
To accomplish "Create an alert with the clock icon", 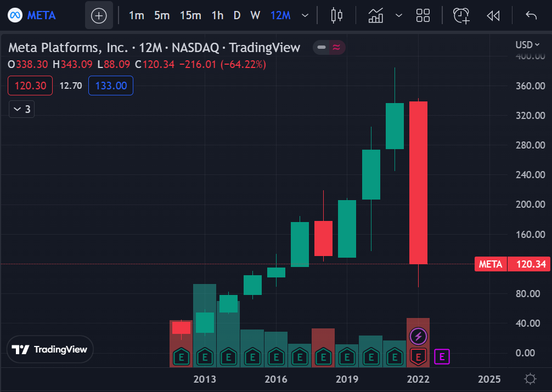I will (x=461, y=15).
